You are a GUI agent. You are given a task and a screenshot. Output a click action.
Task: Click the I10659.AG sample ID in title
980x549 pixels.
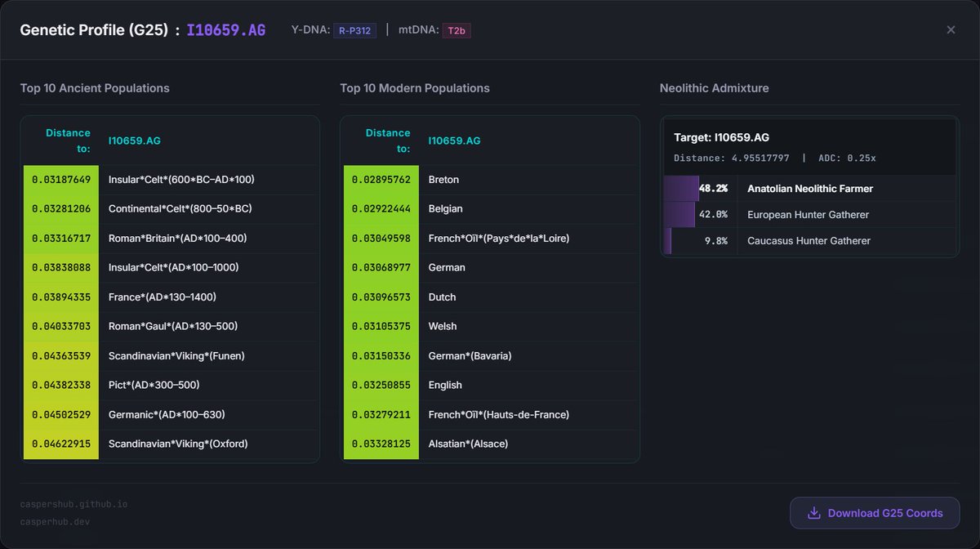(x=226, y=30)
